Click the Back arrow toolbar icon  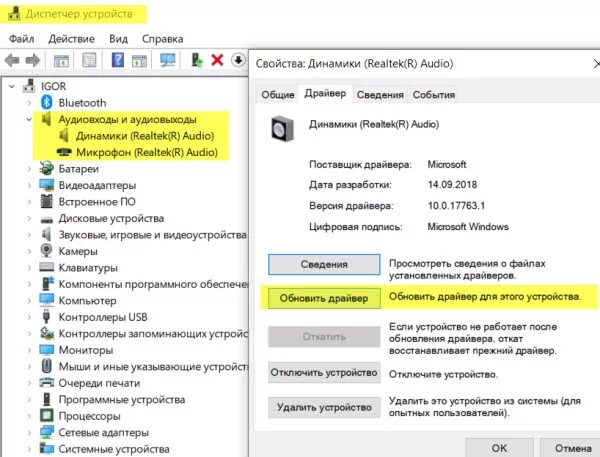(x=12, y=60)
